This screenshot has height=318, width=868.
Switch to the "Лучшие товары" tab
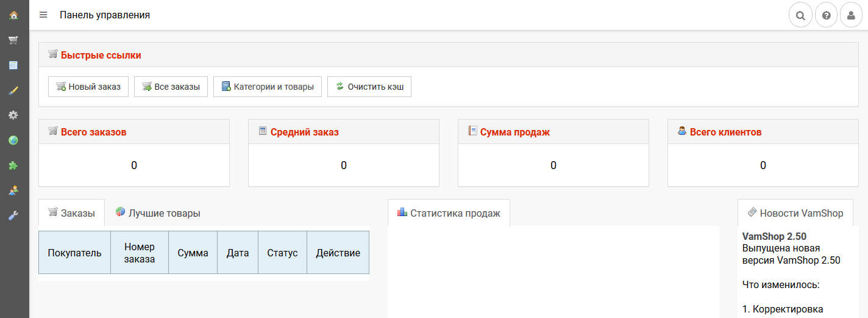(x=158, y=213)
